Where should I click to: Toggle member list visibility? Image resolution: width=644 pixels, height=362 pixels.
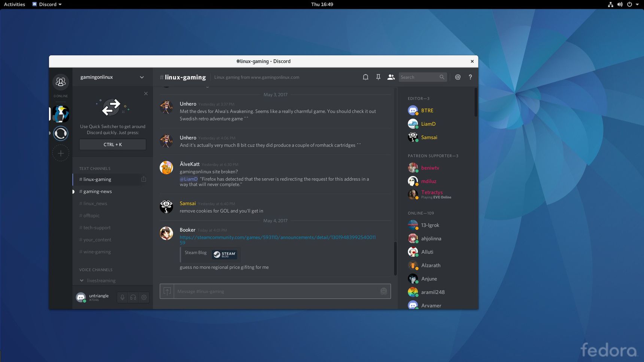click(391, 77)
